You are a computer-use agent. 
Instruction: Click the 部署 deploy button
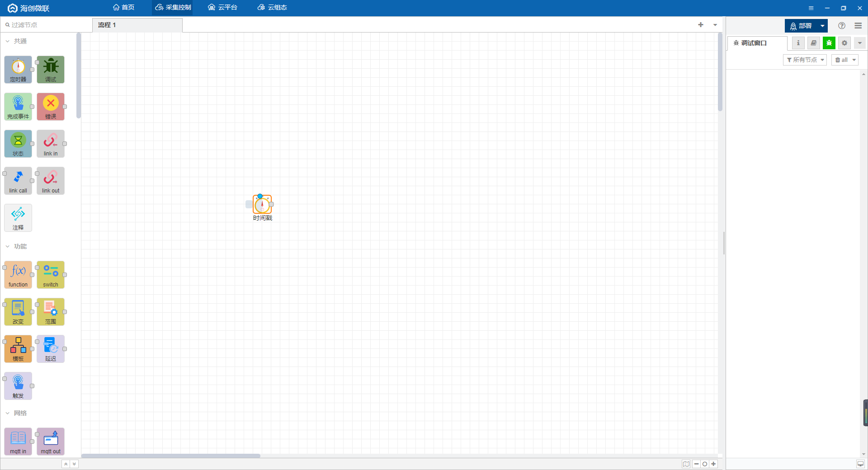(x=801, y=26)
